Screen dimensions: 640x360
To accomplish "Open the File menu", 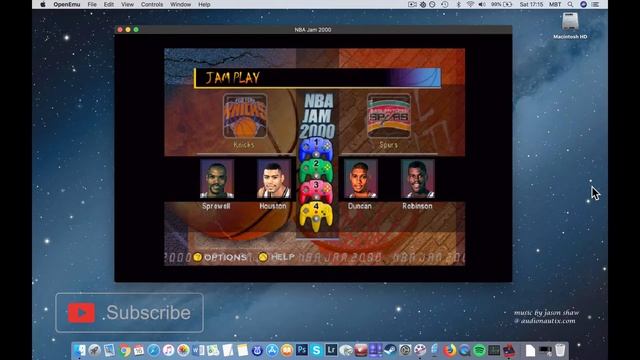I will tap(92, 4).
